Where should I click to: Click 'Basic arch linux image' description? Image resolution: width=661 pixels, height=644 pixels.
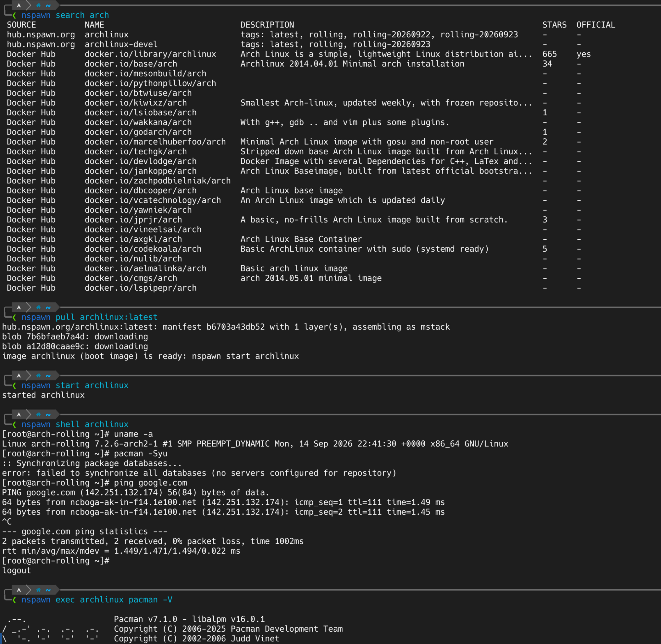point(294,269)
